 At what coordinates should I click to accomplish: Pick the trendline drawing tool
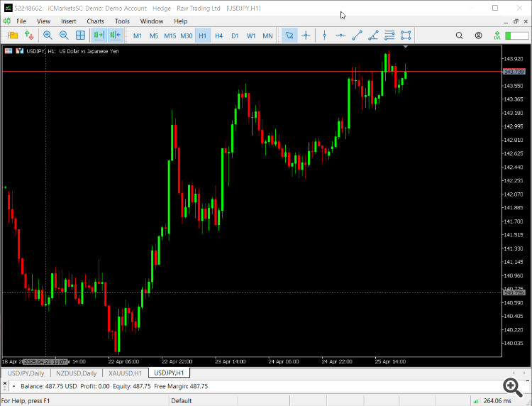point(357,35)
